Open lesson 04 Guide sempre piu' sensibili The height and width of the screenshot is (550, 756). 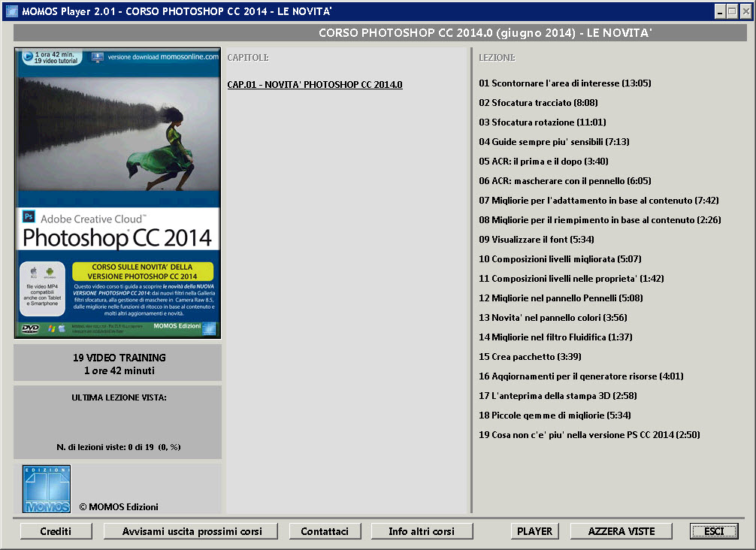pyautogui.click(x=554, y=142)
